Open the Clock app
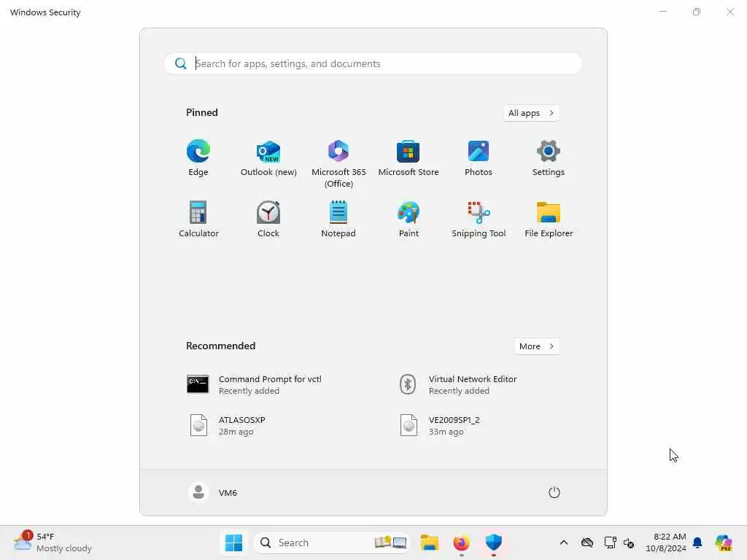747x560 pixels. point(268,219)
